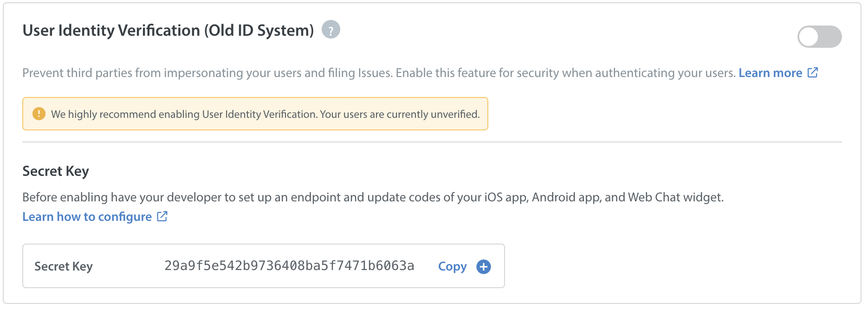Click the external-link icon after Learn more
This screenshot has width=868, height=309.
coord(813,72)
